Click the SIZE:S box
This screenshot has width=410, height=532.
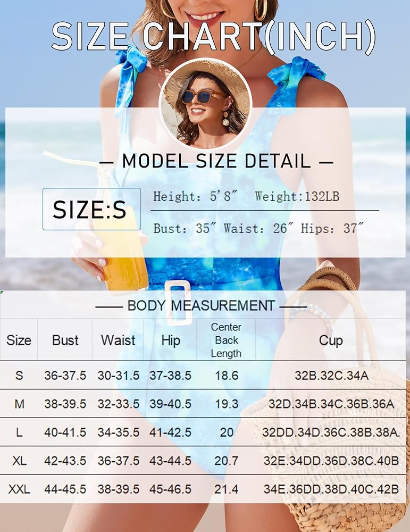coord(91,209)
